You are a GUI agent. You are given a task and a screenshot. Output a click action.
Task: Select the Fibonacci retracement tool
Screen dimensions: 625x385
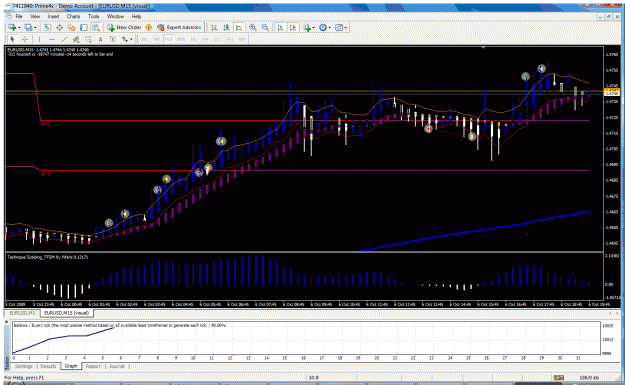[x=88, y=39]
